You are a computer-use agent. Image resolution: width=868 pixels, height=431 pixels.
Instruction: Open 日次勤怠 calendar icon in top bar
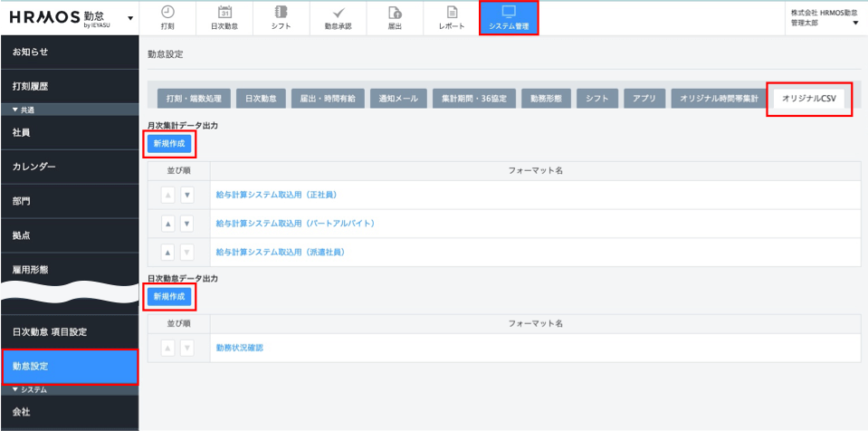225,12
